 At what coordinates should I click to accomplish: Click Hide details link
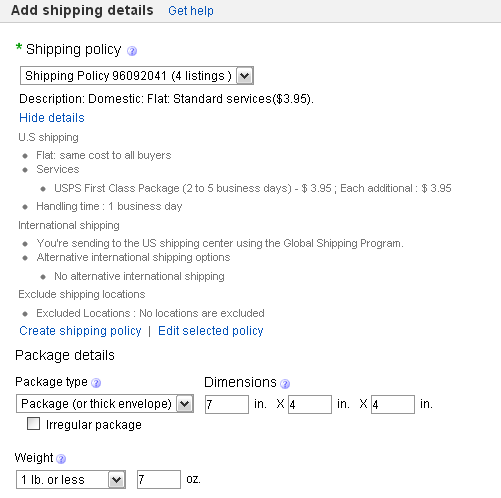52,118
